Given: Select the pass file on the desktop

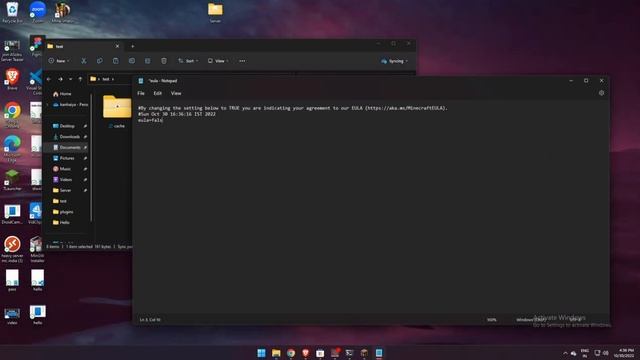Looking at the screenshot, I should 12,280.
